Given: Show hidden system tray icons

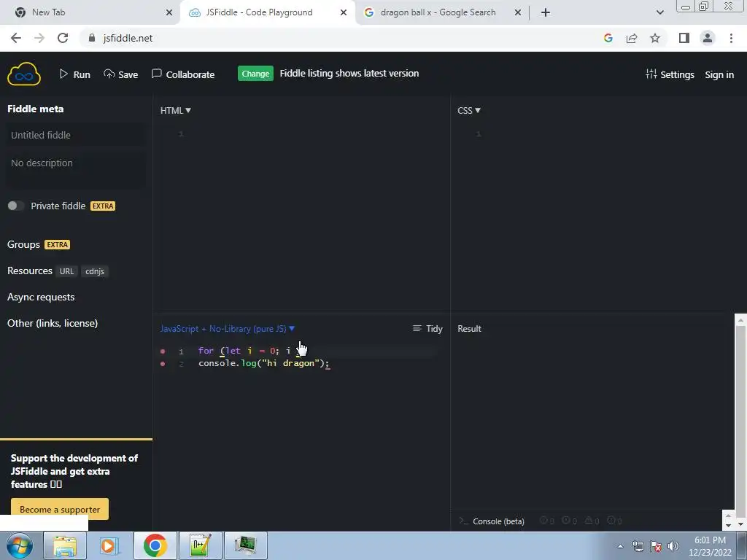Looking at the screenshot, I should point(620,546).
